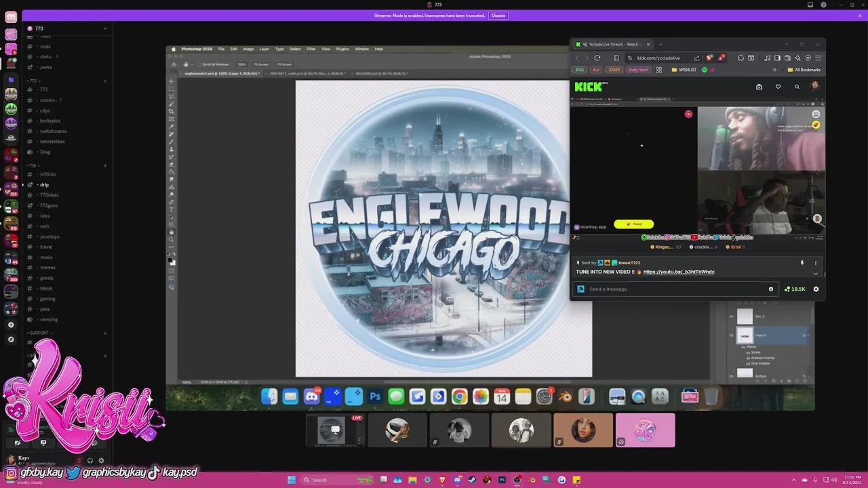The height and width of the screenshot is (488, 868).
Task: Click the Kick logo on the site header
Action: pos(589,86)
